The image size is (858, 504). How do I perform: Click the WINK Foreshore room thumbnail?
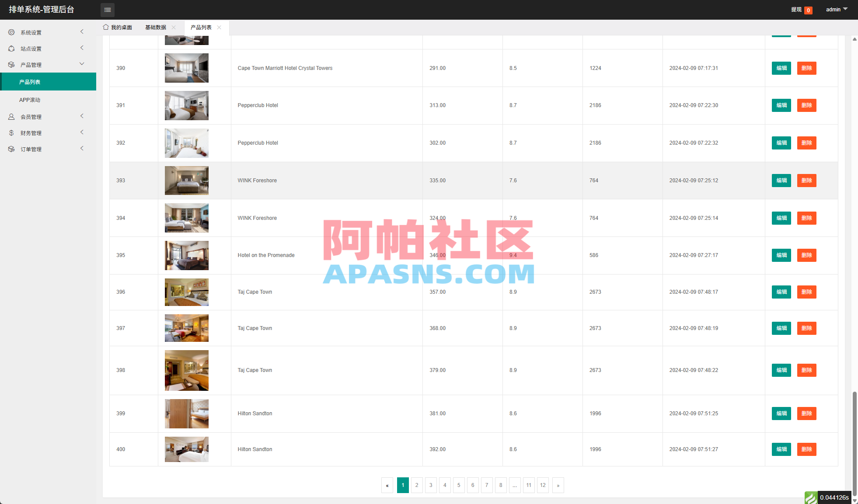pyautogui.click(x=186, y=180)
